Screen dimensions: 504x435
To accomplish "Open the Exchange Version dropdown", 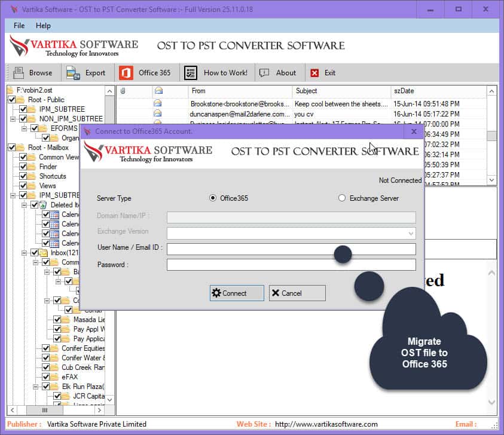I will (411, 234).
